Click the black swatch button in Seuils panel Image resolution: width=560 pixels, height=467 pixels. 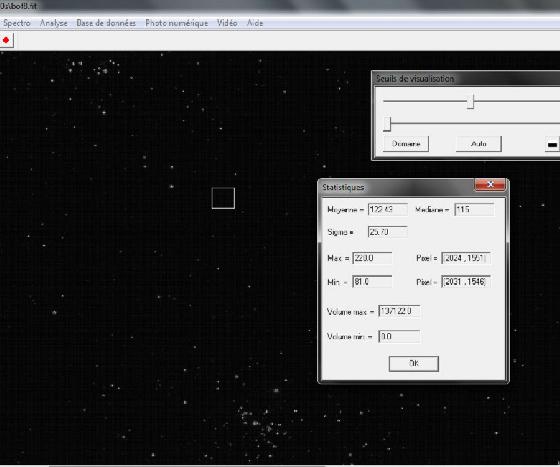click(x=552, y=144)
